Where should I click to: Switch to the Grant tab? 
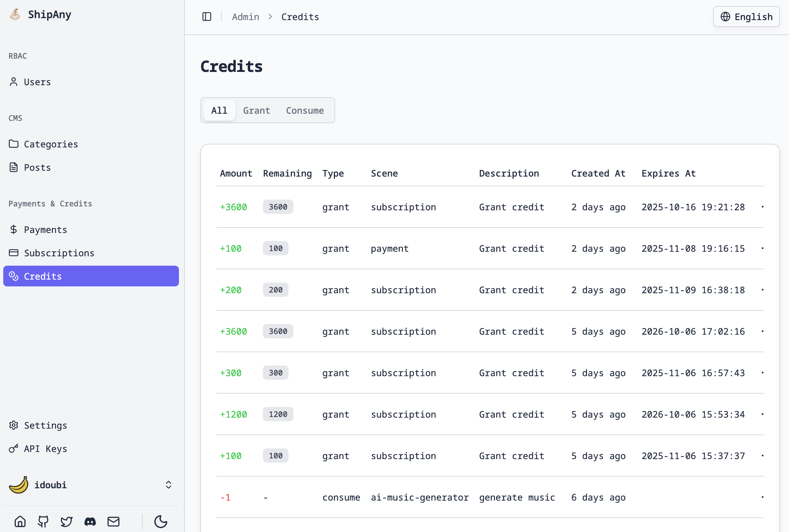[256, 110]
